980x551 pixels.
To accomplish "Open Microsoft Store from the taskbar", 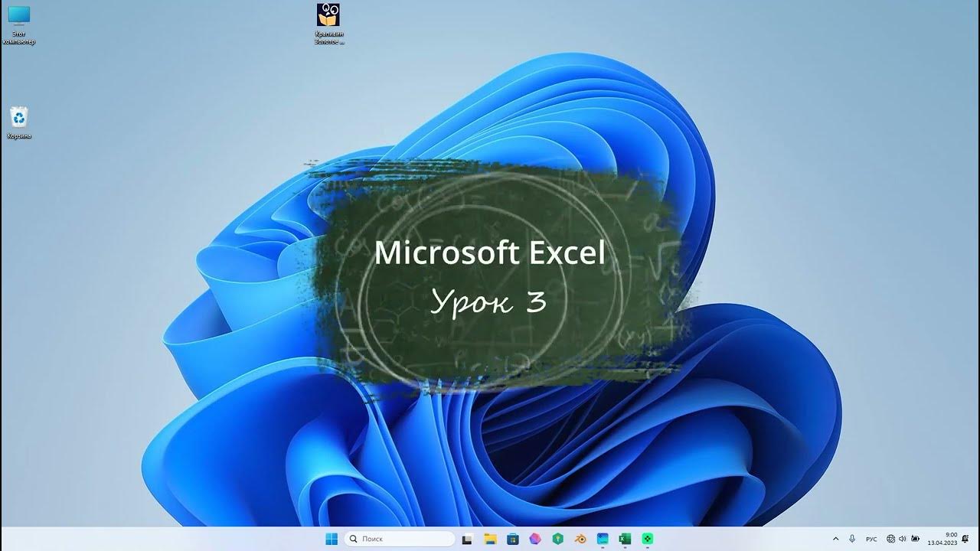I will [513, 540].
